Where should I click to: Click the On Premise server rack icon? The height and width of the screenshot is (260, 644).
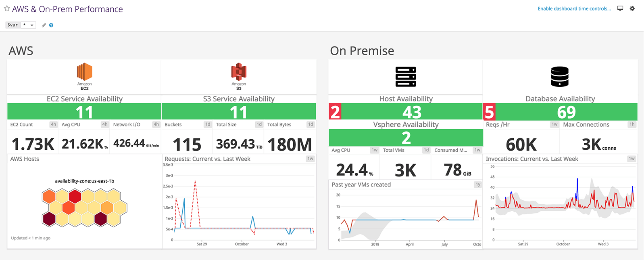[406, 77]
